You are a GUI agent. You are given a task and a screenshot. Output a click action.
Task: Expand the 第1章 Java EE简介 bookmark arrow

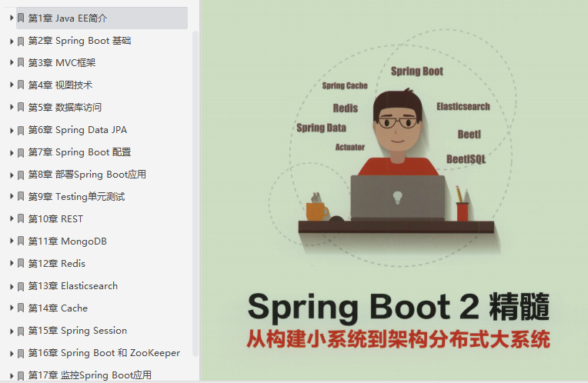coord(12,18)
